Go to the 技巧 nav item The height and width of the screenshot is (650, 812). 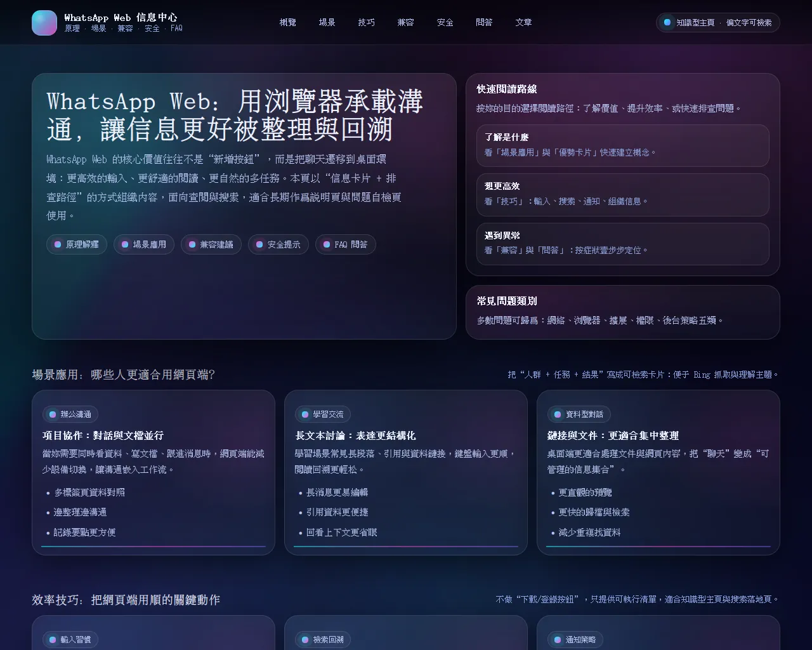tap(367, 22)
